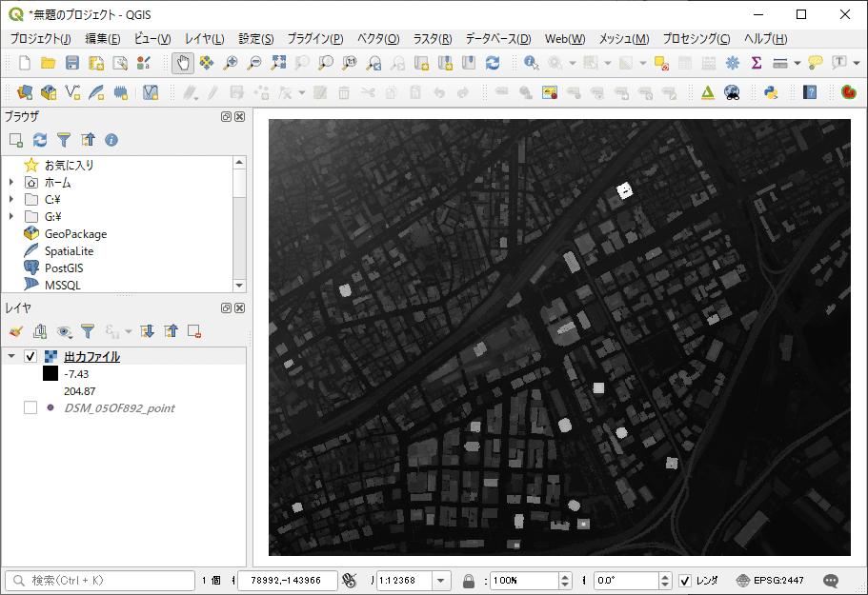This screenshot has height=595, width=868.
Task: Click the Open Layer Styling brush icon
Action: click(15, 331)
